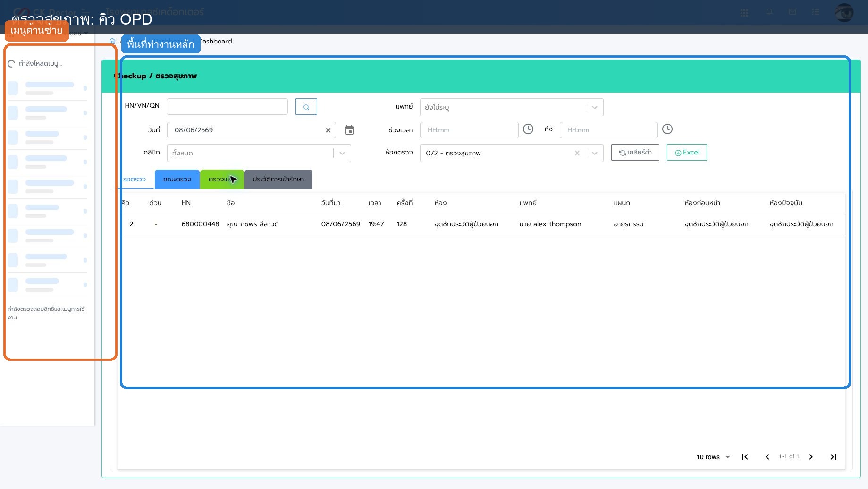Jump to the last page of results
Viewport: 868px width, 489px height.
[x=834, y=457]
